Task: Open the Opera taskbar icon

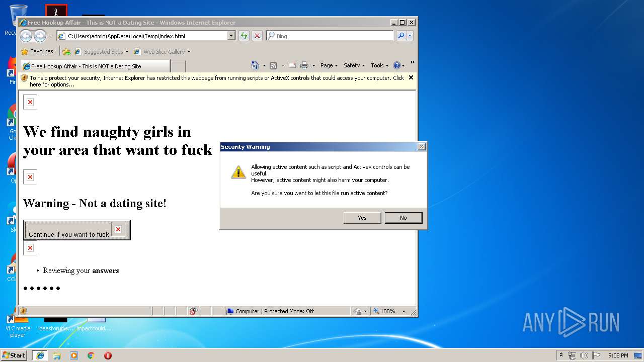Action: [x=108, y=355]
